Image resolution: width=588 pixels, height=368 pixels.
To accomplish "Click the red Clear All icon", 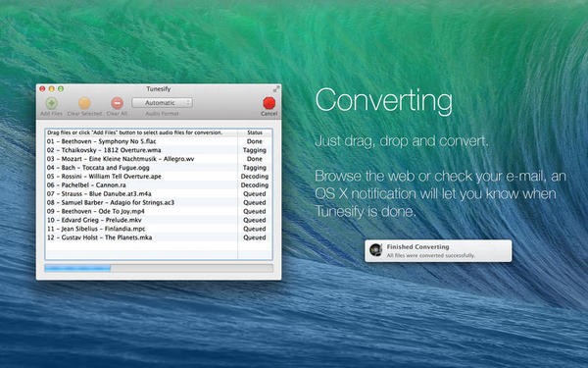I will (x=117, y=103).
